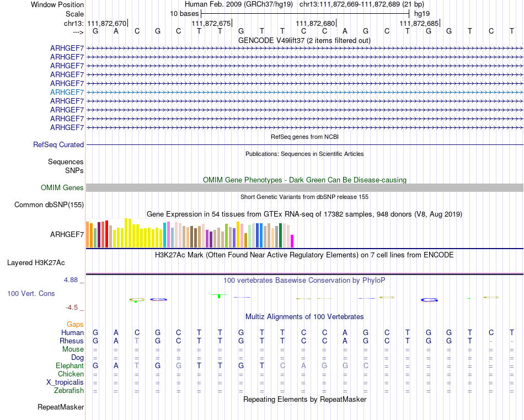
Task: Click the blue G logo in PhyloP track
Action: pyautogui.click(x=429, y=300)
